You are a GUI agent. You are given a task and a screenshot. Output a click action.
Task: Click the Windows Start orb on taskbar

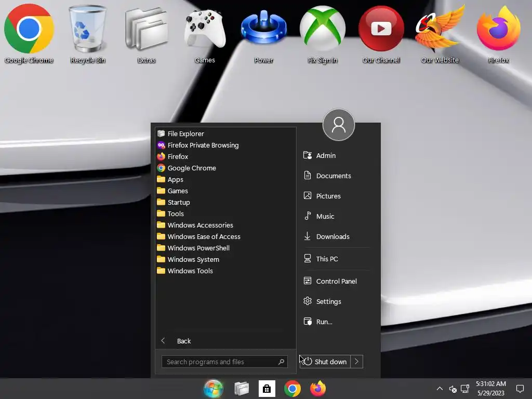[214, 389]
